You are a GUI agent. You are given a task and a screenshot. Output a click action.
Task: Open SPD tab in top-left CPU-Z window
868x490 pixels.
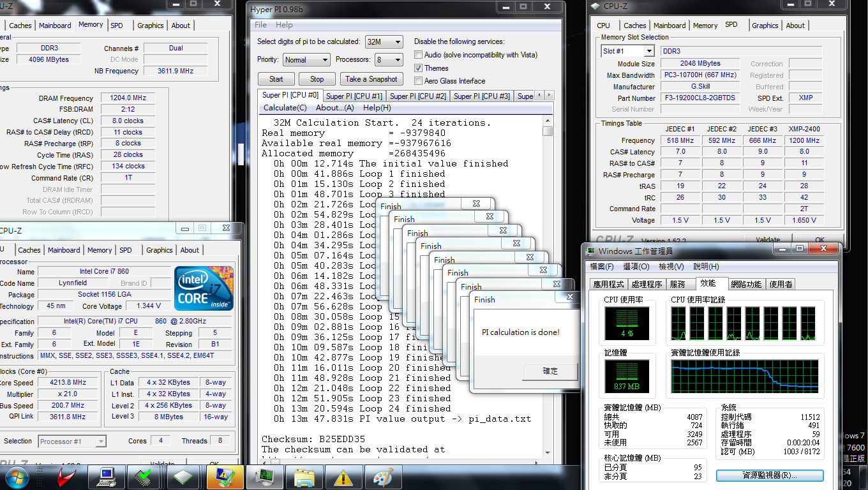tap(117, 26)
